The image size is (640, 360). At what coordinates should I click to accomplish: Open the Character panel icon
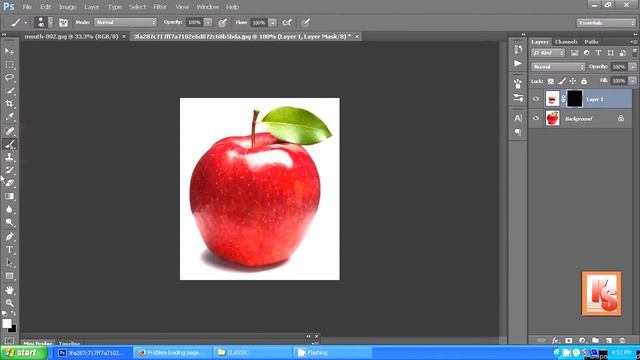coord(518,118)
